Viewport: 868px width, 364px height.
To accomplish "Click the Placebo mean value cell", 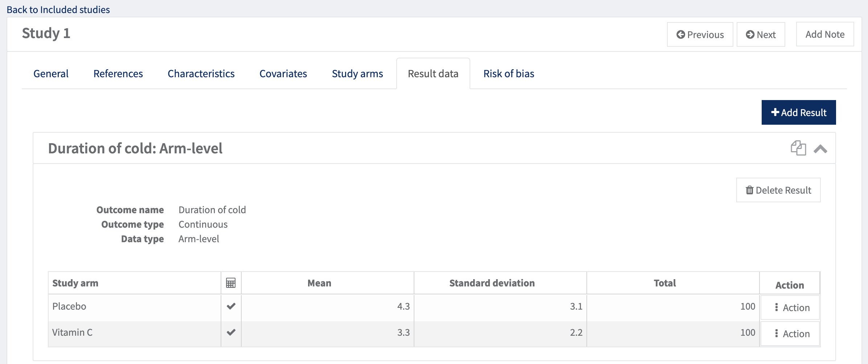I will pos(328,307).
